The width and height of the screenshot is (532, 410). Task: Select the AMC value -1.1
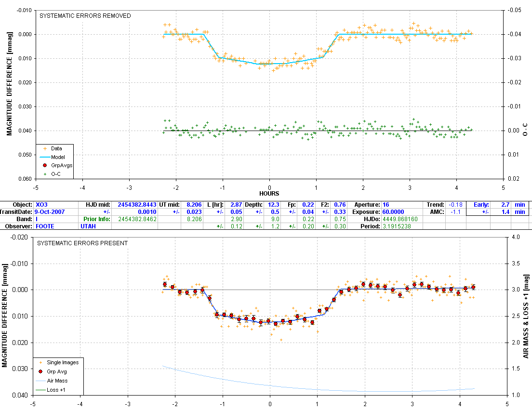pos(455,212)
